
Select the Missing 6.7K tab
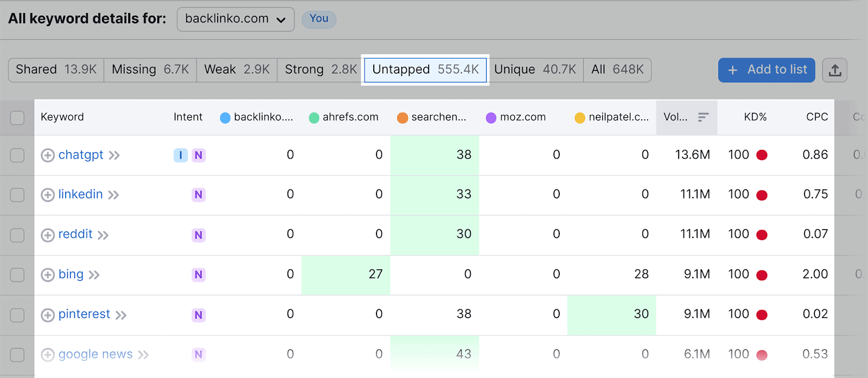coord(150,70)
